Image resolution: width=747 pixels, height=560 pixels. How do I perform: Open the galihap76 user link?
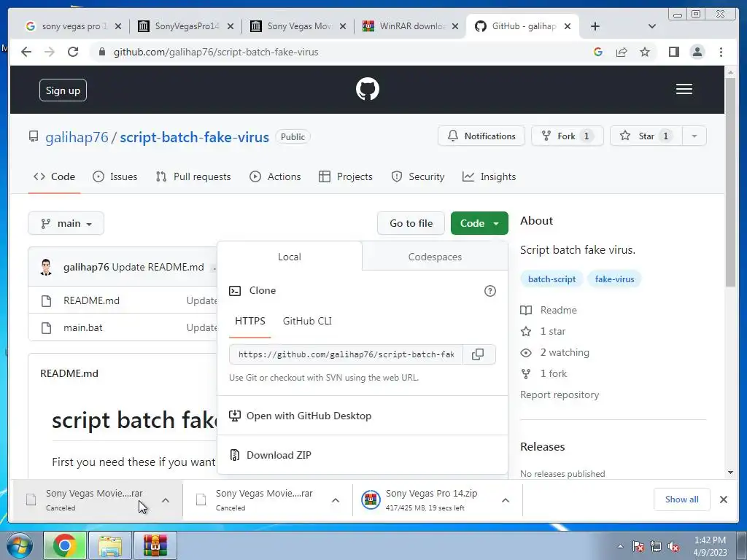(77, 137)
